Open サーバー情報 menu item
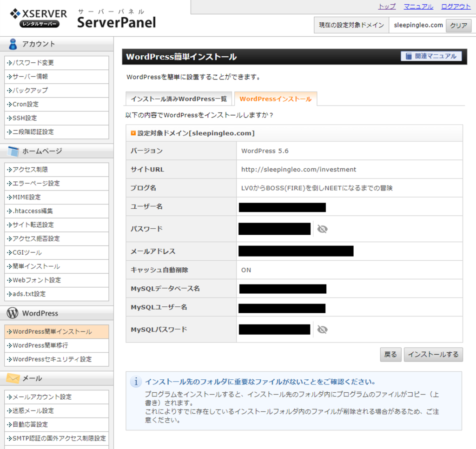 [x=57, y=77]
